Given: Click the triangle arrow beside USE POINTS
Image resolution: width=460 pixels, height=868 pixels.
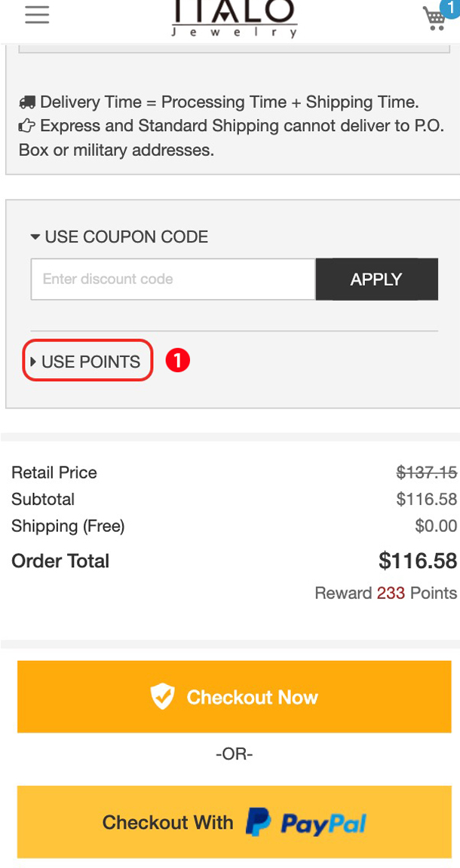Looking at the screenshot, I should pos(33,362).
